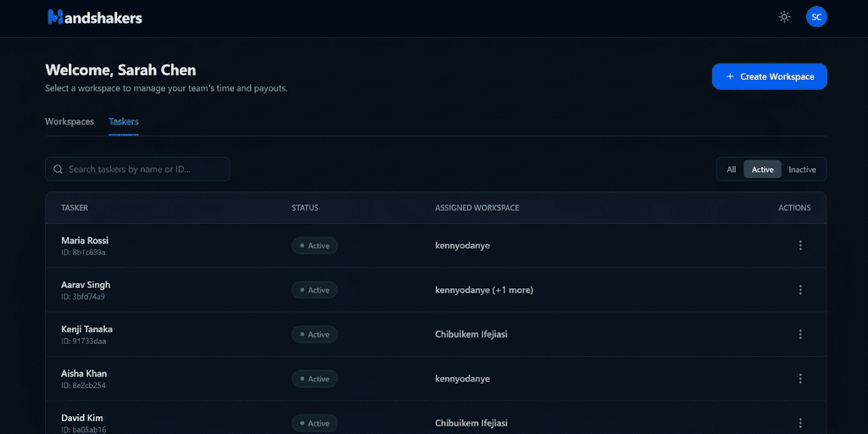Click the name David Kim

tap(82, 417)
